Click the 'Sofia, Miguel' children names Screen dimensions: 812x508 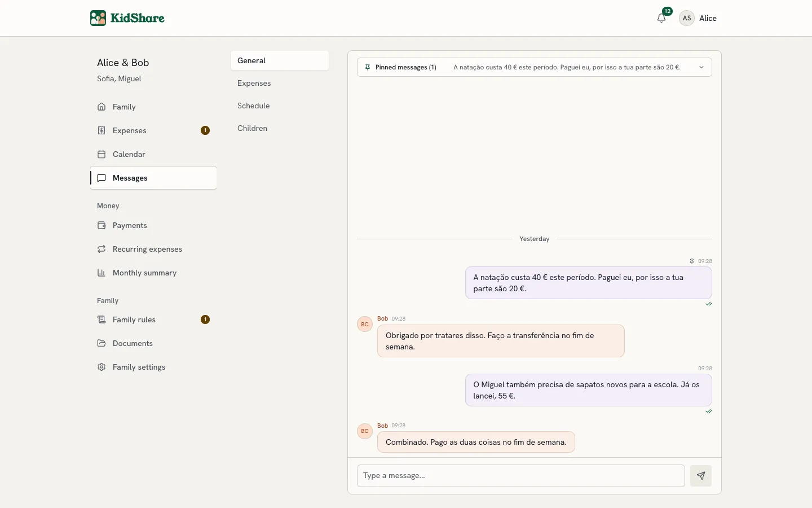pos(119,78)
